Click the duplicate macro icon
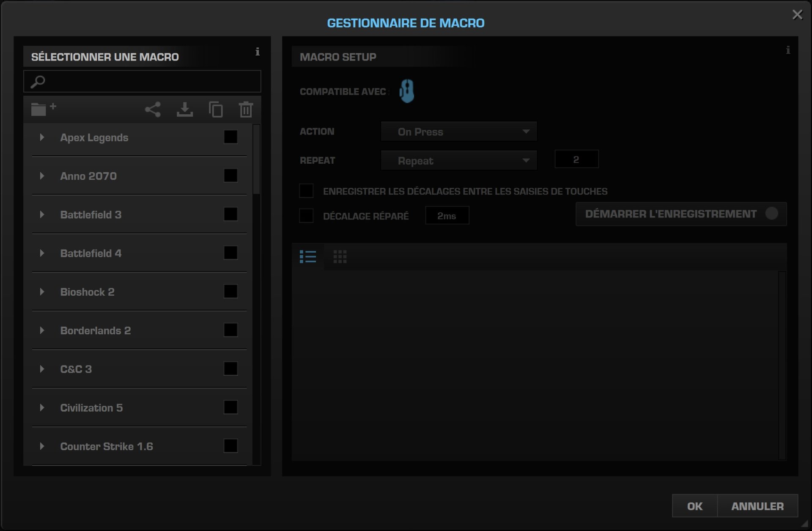812x531 pixels. (216, 110)
